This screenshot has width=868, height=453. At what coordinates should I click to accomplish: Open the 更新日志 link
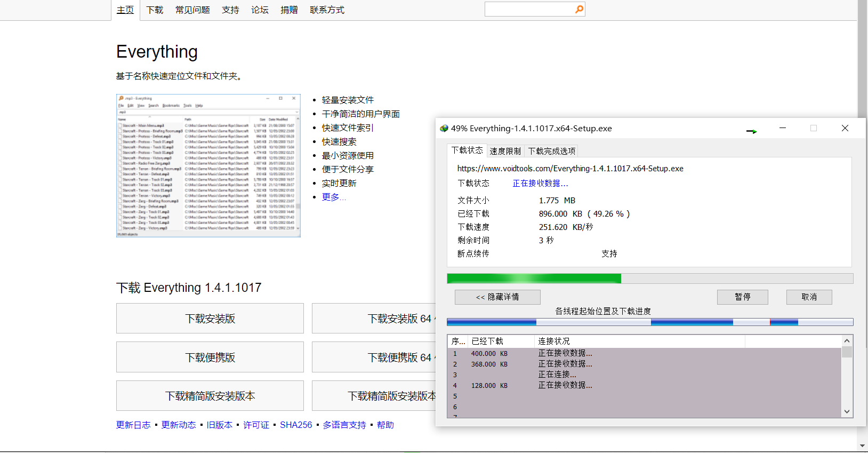[133, 425]
